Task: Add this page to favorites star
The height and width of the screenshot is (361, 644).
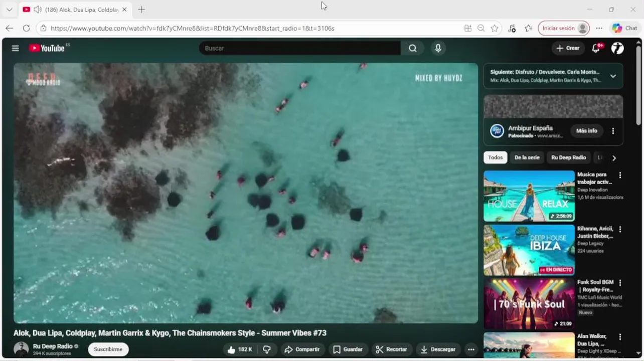Action: [495, 28]
